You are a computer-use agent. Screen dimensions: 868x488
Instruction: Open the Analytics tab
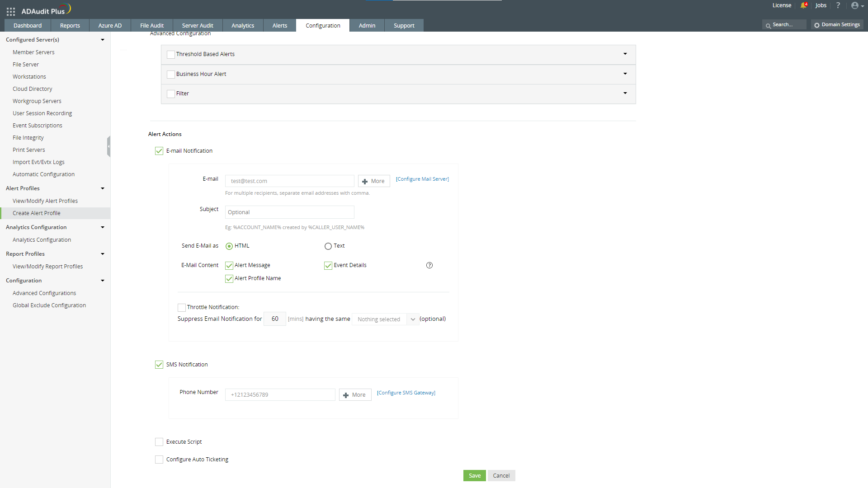click(x=243, y=25)
